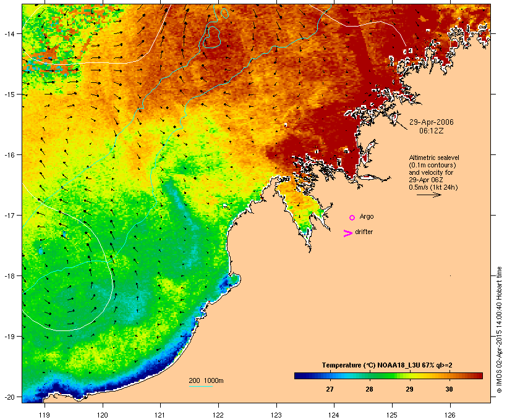Click the latitude label -19
Screen dimensions: 507x420
click(x=9, y=337)
